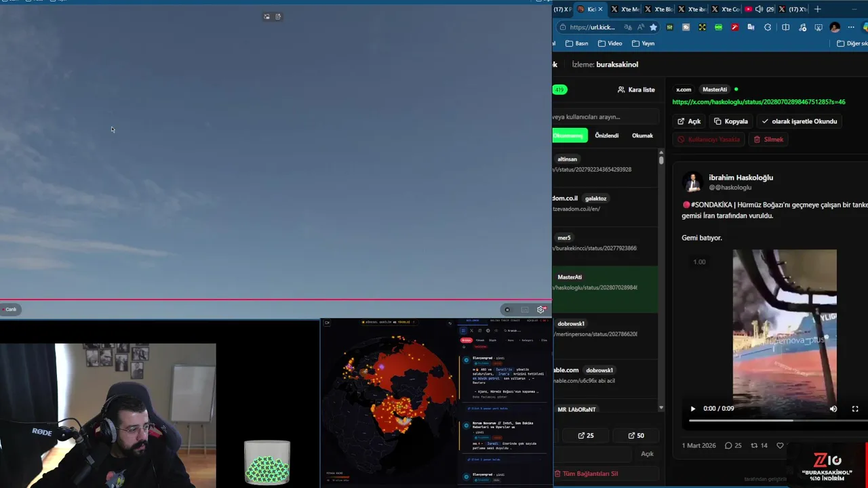Switch to the X'te Co browser tab
Image resolution: width=868 pixels, height=488 pixels.
[x=726, y=9]
